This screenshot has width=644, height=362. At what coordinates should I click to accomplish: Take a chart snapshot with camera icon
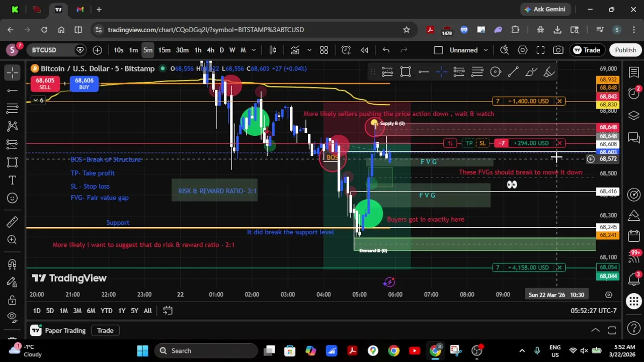[558, 50]
